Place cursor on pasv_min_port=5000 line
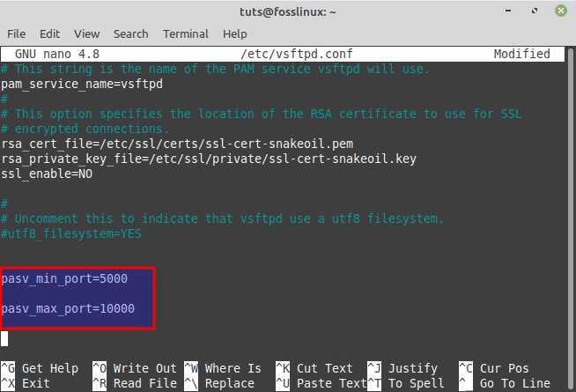 (64, 278)
